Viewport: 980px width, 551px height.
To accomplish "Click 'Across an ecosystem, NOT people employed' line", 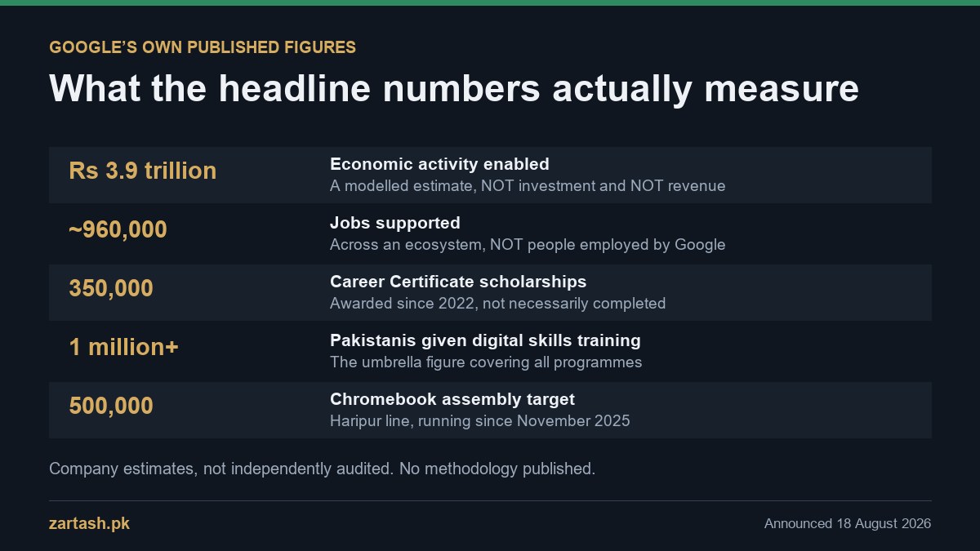I will pyautogui.click(x=528, y=245).
